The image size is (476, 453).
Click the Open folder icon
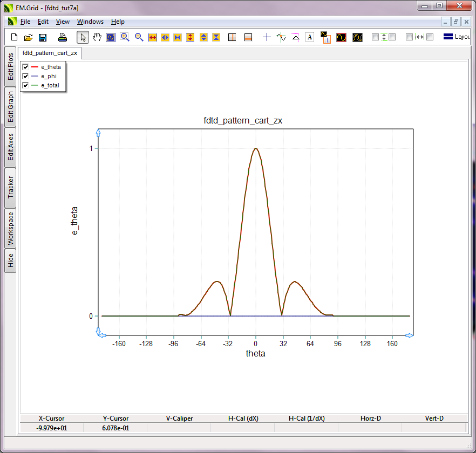tap(29, 37)
